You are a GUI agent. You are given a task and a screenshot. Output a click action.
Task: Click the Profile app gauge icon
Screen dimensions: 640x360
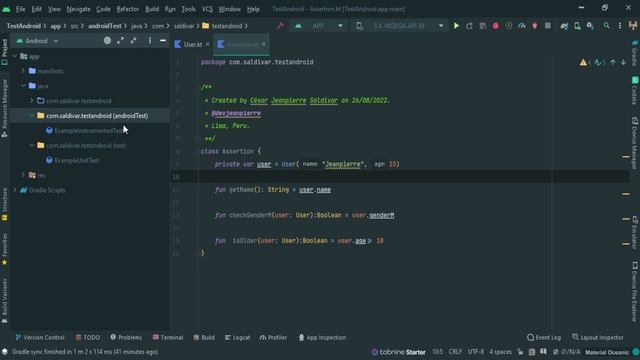[x=522, y=26]
